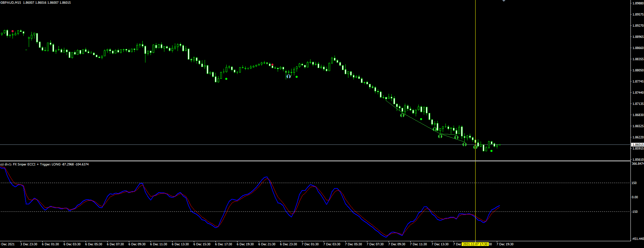This screenshot has height=248, width=644.
Task: Click the 1.87135 price level
Action: coord(638,104)
